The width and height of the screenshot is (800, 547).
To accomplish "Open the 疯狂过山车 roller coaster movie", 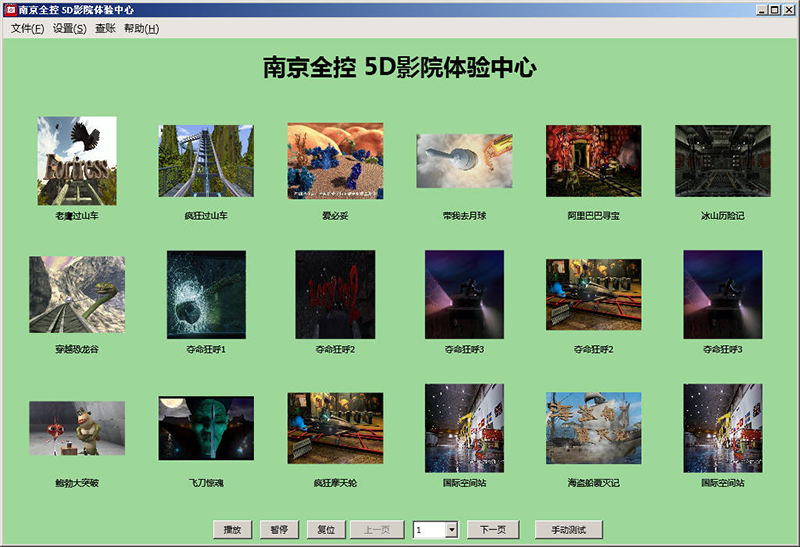I will (206, 161).
